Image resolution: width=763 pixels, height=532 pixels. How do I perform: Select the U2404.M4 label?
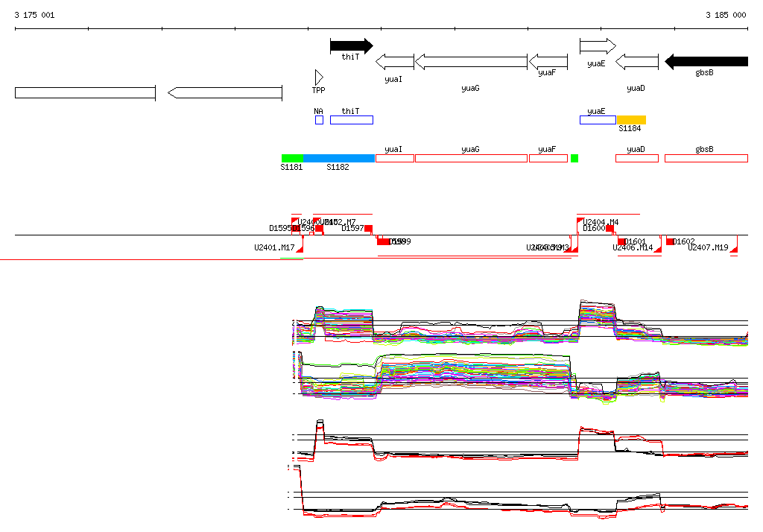[x=601, y=222]
